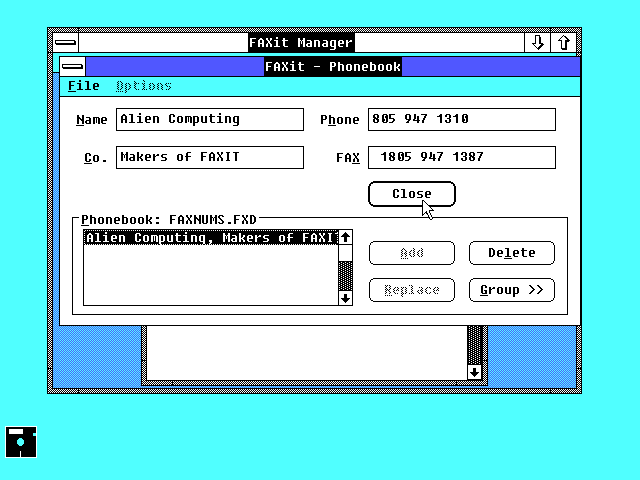Image resolution: width=640 pixels, height=480 pixels.
Task: Select the Alien Computing entry in phonebook list
Action: click(x=211, y=238)
